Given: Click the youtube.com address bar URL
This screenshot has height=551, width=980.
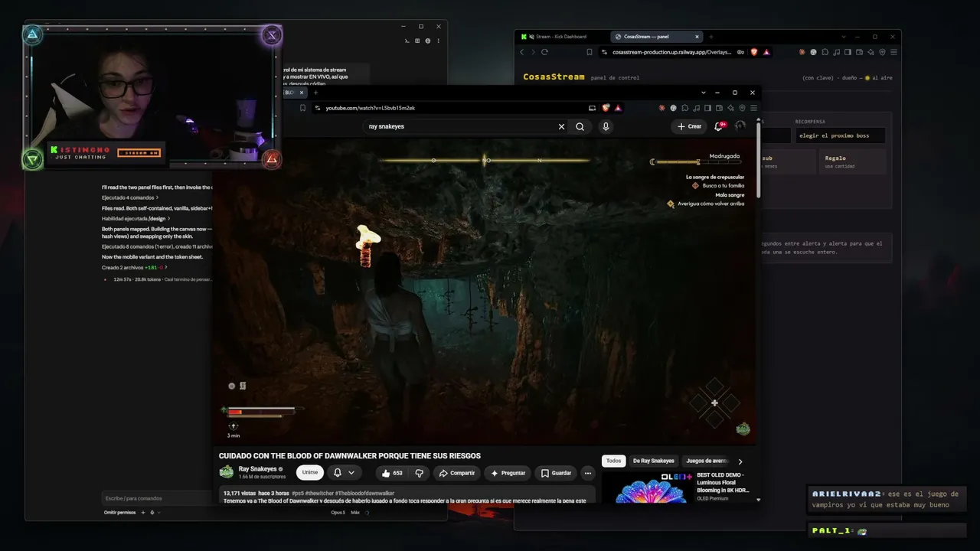Looking at the screenshot, I should point(371,108).
